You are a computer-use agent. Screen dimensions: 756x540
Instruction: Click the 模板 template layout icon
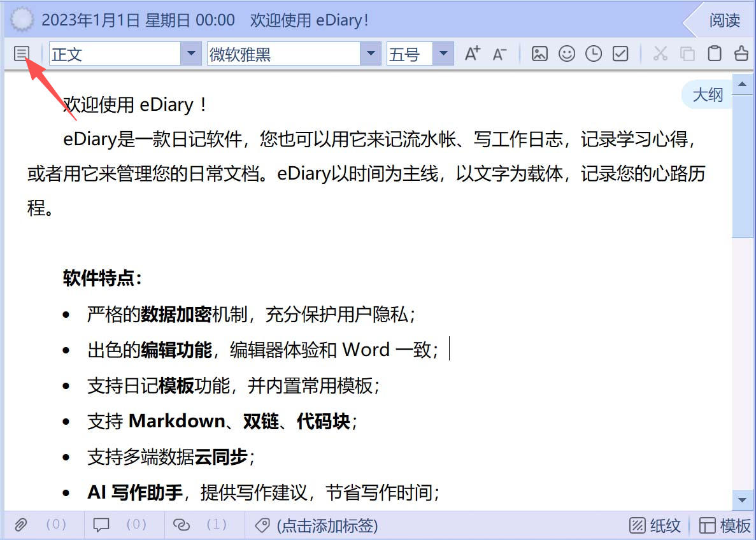point(708,525)
